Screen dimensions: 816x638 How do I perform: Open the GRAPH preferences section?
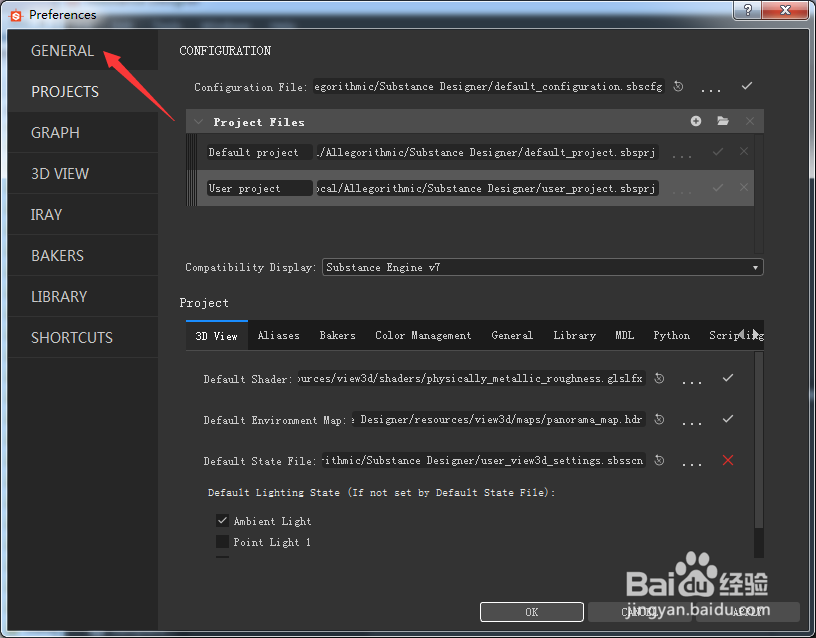(x=83, y=133)
